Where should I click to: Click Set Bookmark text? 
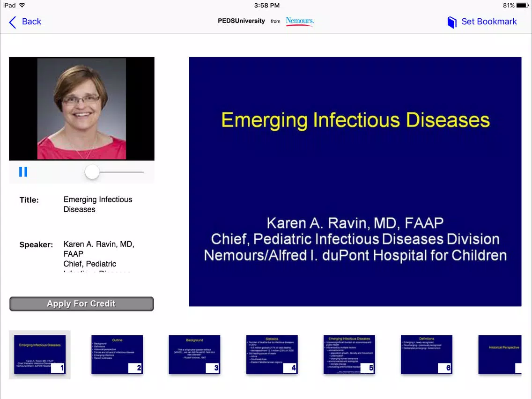pyautogui.click(x=489, y=22)
